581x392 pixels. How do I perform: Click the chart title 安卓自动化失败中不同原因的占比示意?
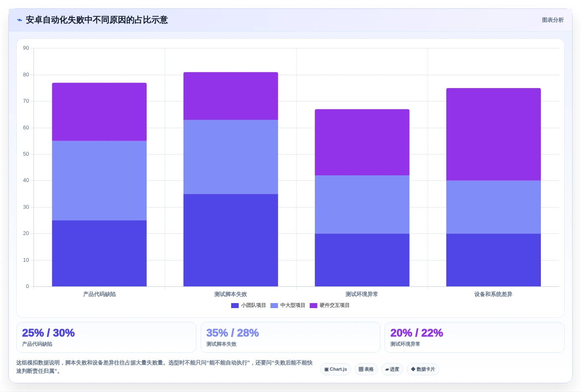(97, 20)
